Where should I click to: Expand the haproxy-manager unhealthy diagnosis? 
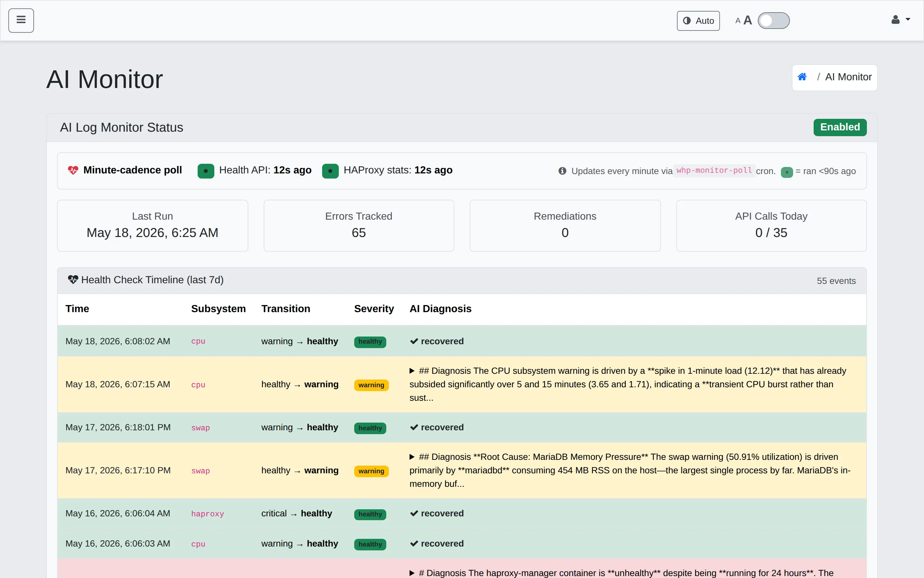coord(412,573)
